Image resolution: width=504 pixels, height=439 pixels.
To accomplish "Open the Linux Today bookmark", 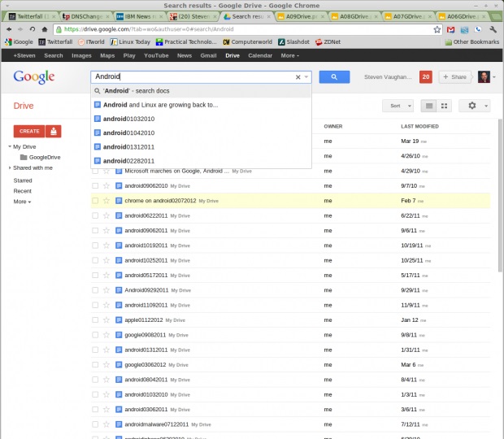I will pyautogui.click(x=130, y=42).
